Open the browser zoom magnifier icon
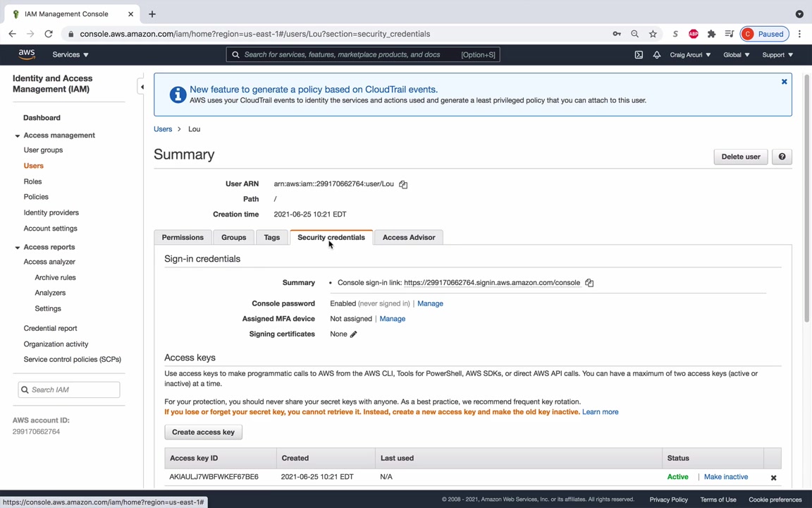 click(634, 34)
